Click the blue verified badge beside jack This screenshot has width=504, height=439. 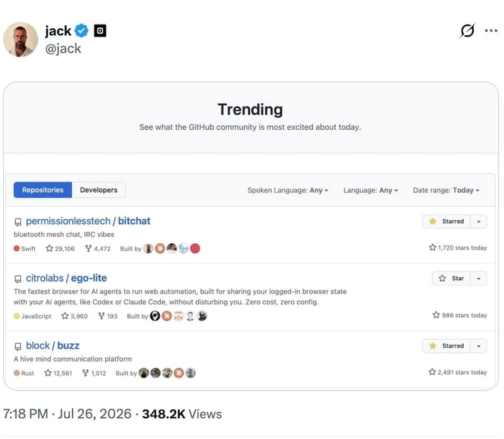coord(82,31)
